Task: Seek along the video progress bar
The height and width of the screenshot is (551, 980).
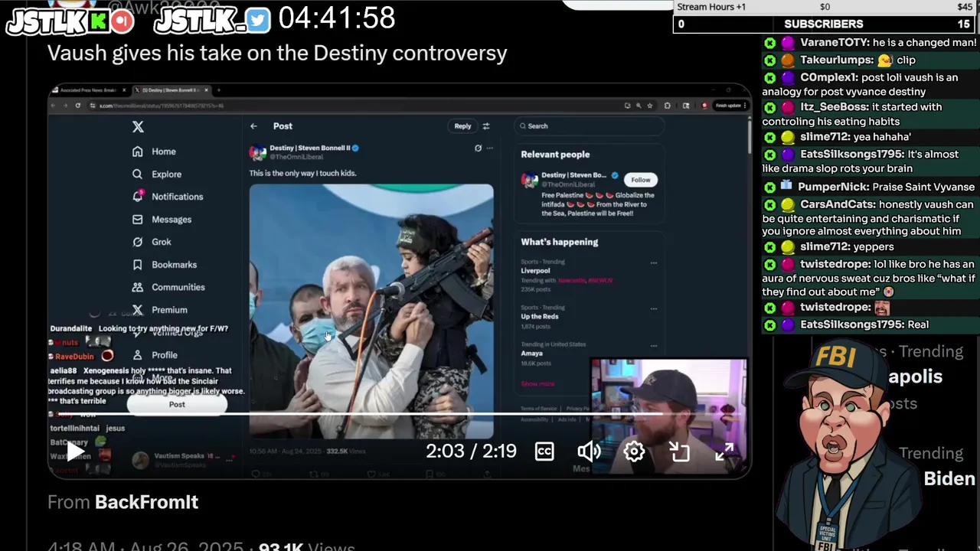Action: pos(399,414)
